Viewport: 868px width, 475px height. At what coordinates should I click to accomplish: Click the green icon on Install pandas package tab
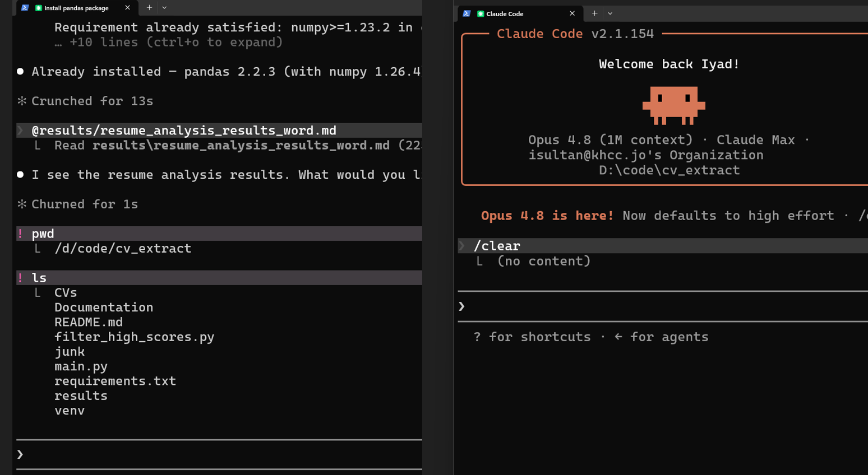point(39,8)
